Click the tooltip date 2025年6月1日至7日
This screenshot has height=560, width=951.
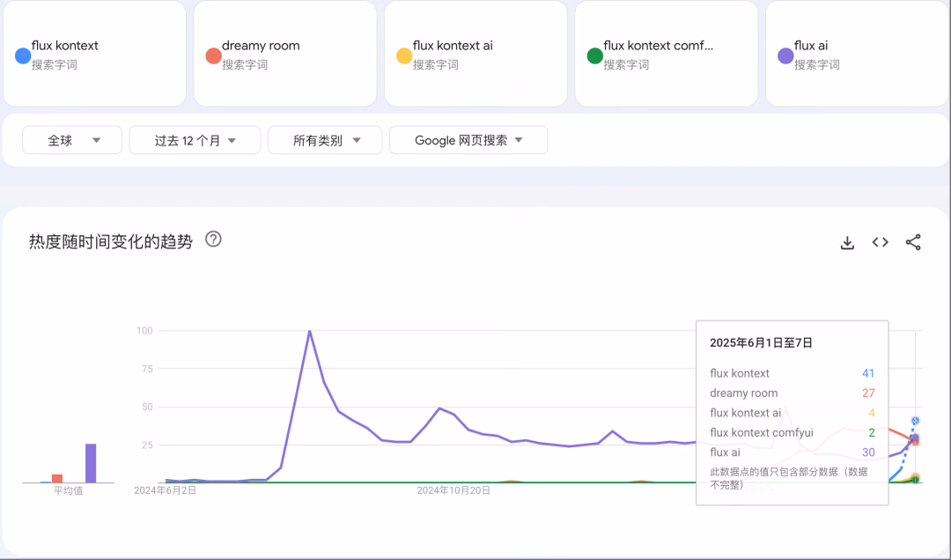[x=761, y=343]
